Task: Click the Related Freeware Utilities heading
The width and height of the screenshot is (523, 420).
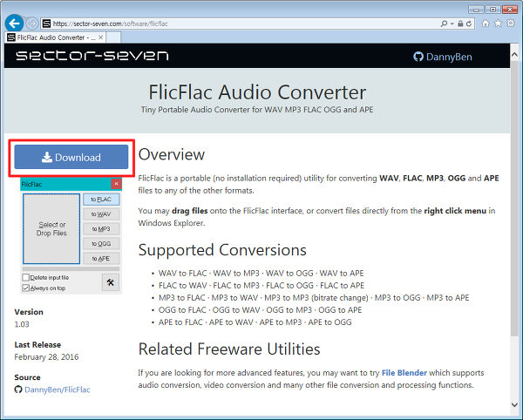Action: click(x=229, y=349)
